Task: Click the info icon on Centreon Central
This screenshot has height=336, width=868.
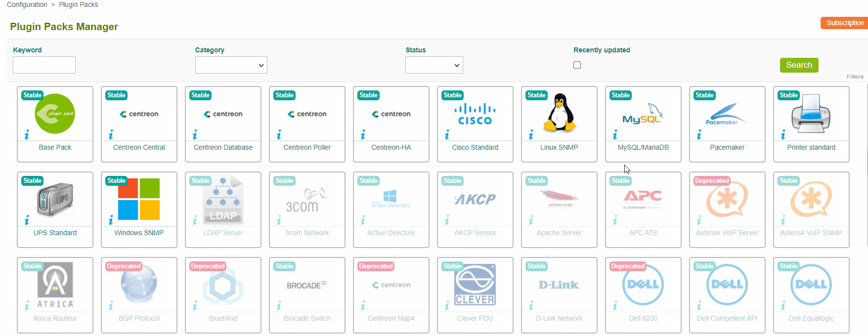Action: (111, 135)
